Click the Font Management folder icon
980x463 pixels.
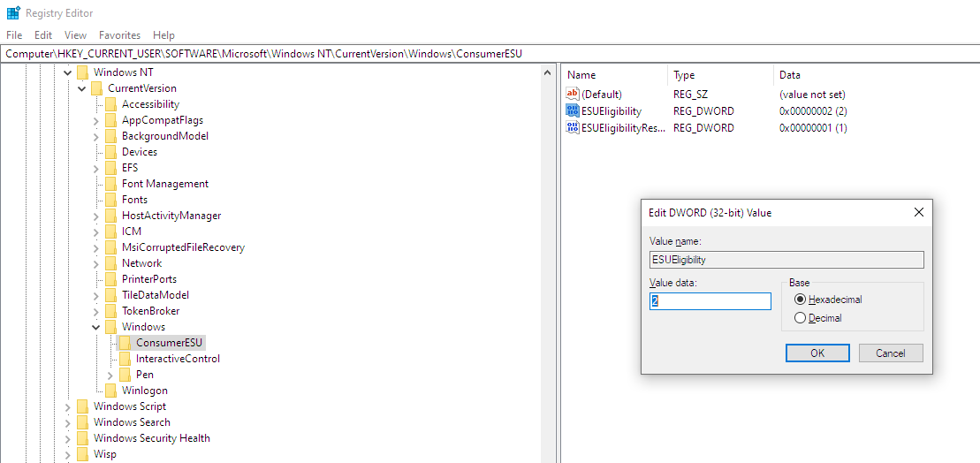click(110, 184)
